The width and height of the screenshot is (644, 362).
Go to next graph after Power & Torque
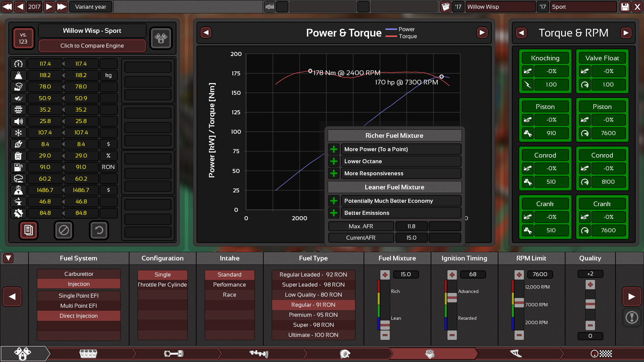point(482,33)
